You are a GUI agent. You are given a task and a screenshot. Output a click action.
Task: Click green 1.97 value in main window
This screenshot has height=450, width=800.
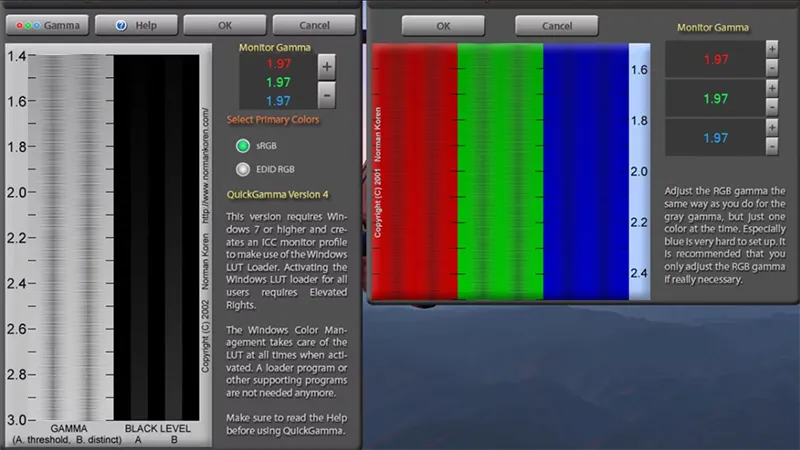coord(278,82)
